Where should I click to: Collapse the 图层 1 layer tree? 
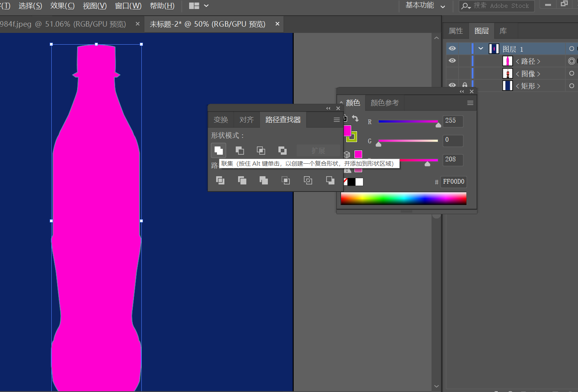click(x=481, y=49)
